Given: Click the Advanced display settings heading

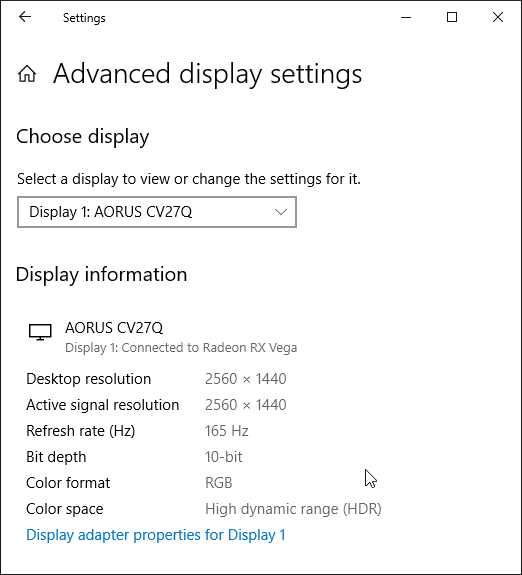Looking at the screenshot, I should (x=208, y=74).
